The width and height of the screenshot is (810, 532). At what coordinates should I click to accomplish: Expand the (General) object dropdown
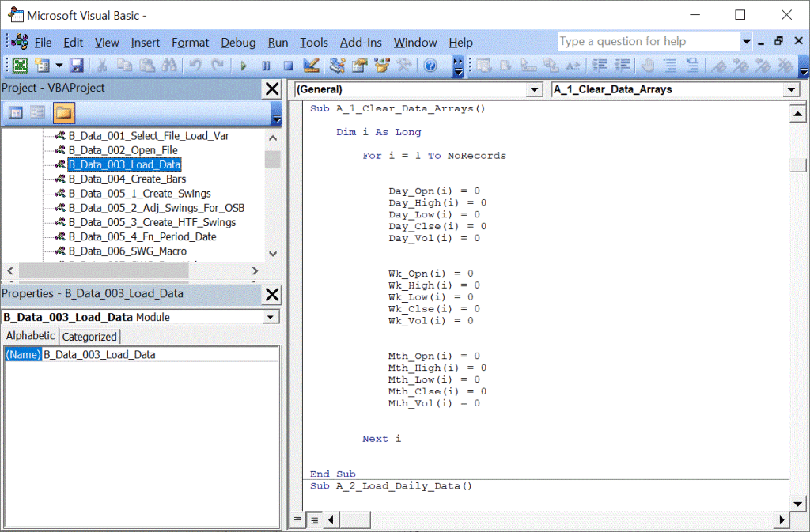tap(534, 90)
